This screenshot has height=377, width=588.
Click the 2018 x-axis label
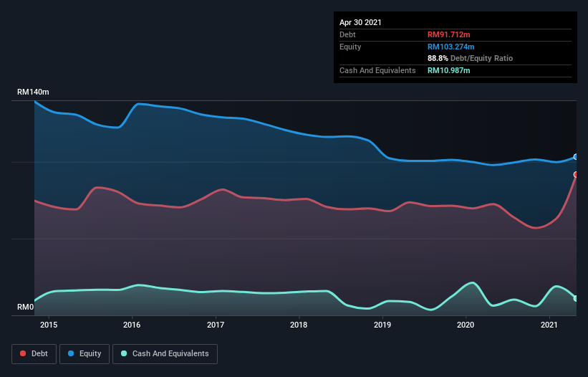tap(299, 325)
